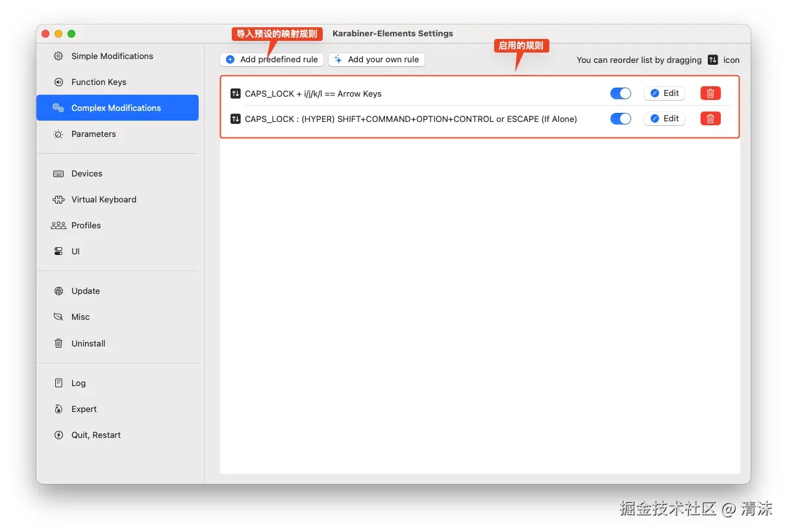Click the Simple Modifications gear icon

[x=58, y=56]
